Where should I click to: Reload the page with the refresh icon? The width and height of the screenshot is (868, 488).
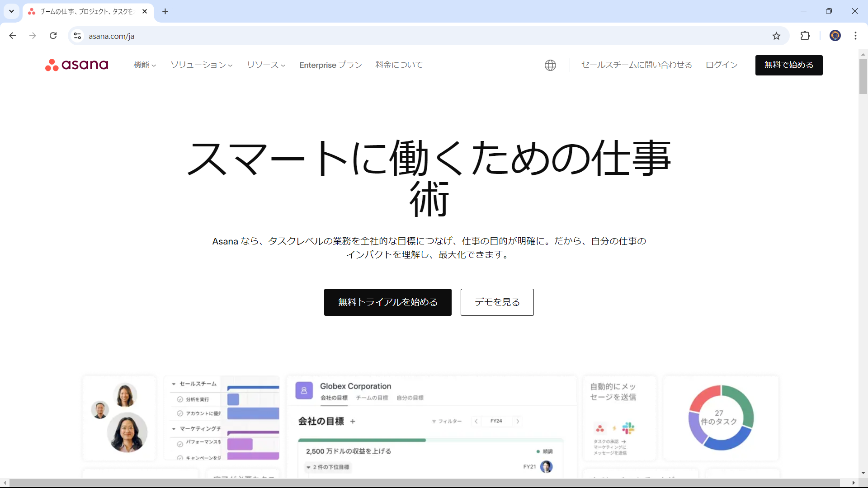(x=53, y=36)
